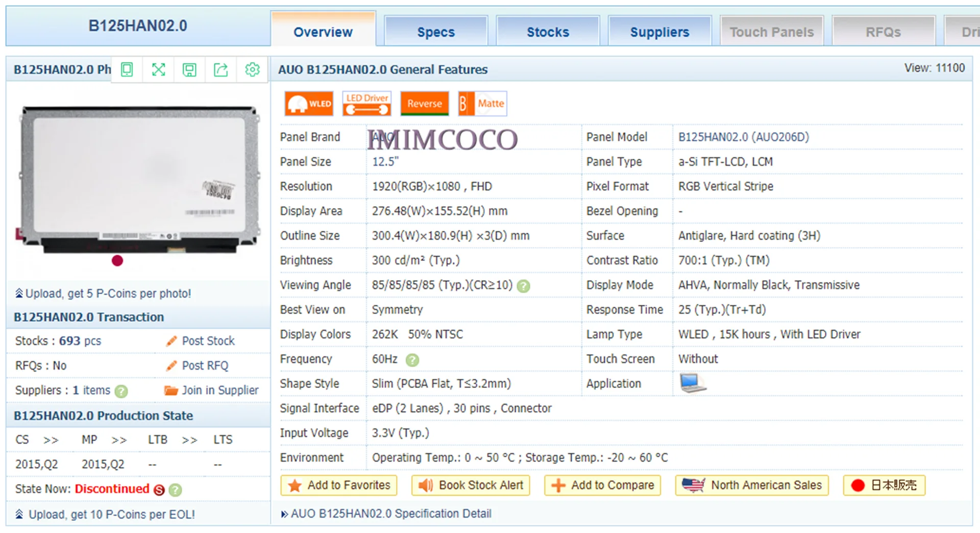Viewport: 980px width, 533px height.
Task: Click the Reverse feature icon
Action: tap(425, 104)
